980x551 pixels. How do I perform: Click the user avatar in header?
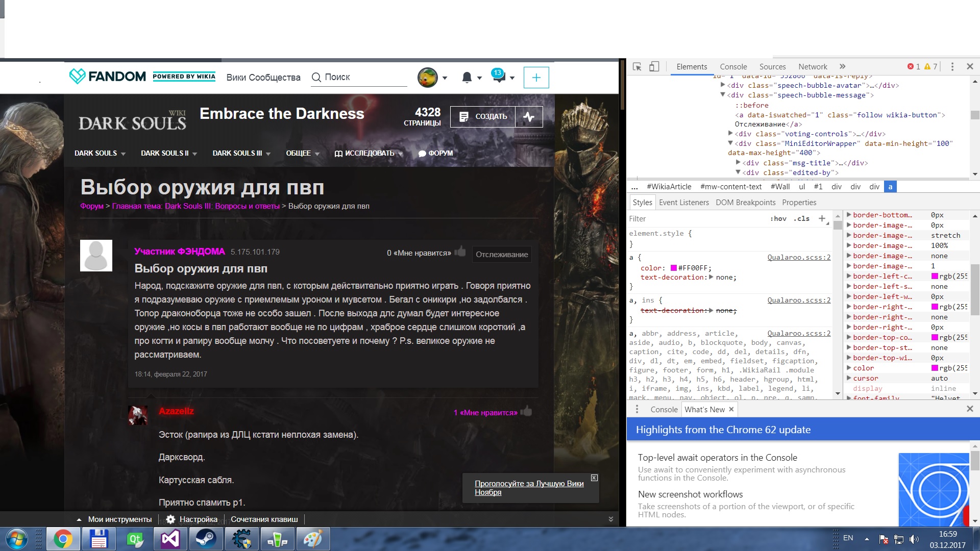click(x=428, y=78)
